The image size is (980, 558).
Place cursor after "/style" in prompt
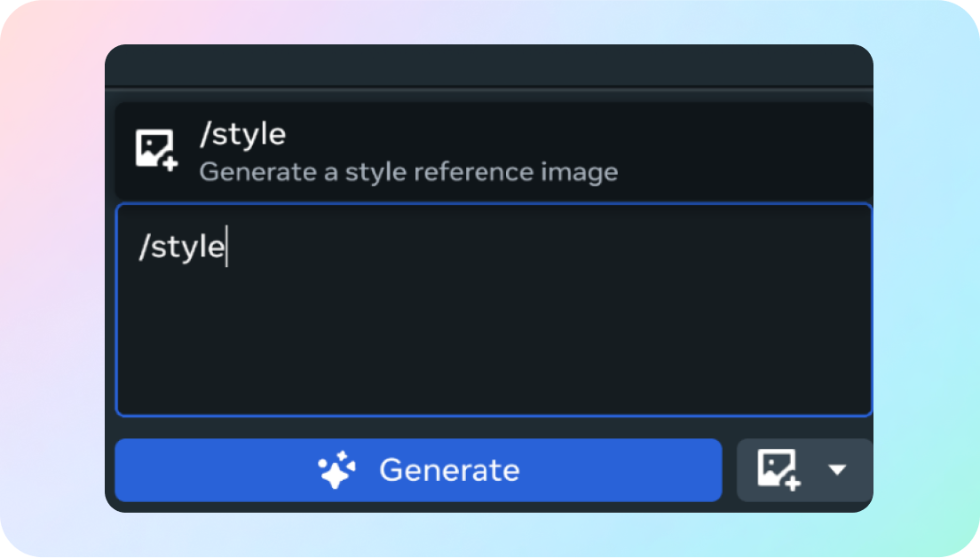click(x=226, y=248)
